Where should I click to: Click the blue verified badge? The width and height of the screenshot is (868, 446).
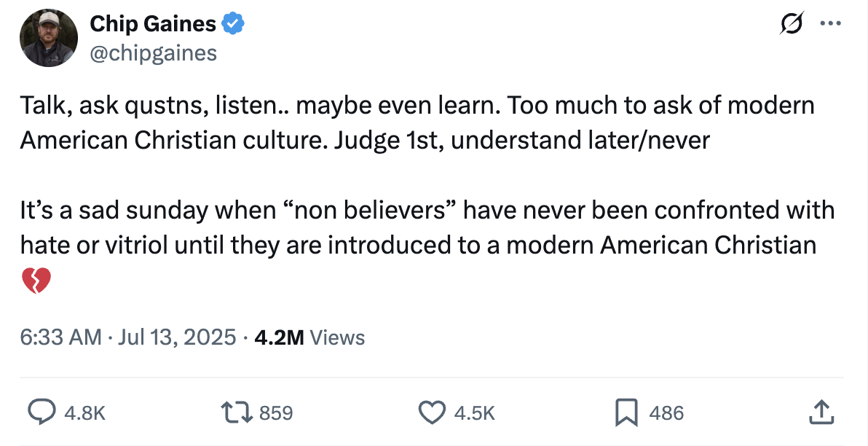tap(233, 24)
